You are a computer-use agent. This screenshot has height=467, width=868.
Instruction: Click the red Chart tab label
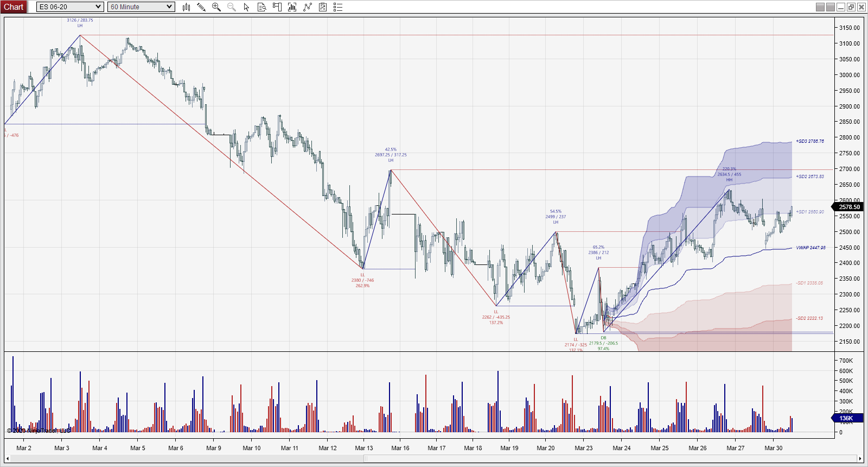14,7
